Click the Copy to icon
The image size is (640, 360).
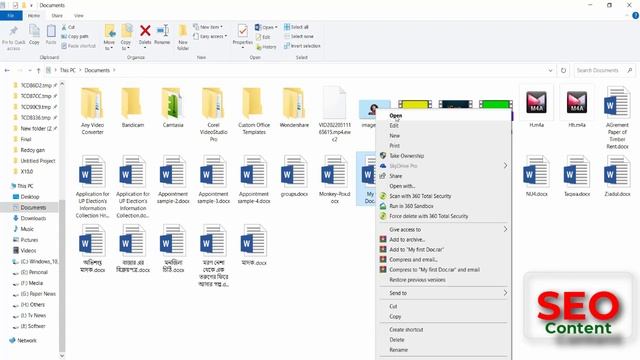(126, 31)
